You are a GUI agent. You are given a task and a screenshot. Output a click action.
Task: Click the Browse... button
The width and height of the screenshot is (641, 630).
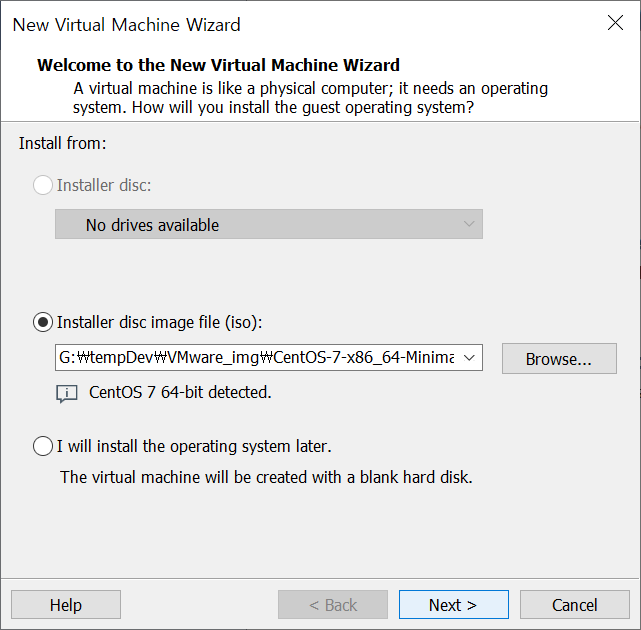coord(559,359)
